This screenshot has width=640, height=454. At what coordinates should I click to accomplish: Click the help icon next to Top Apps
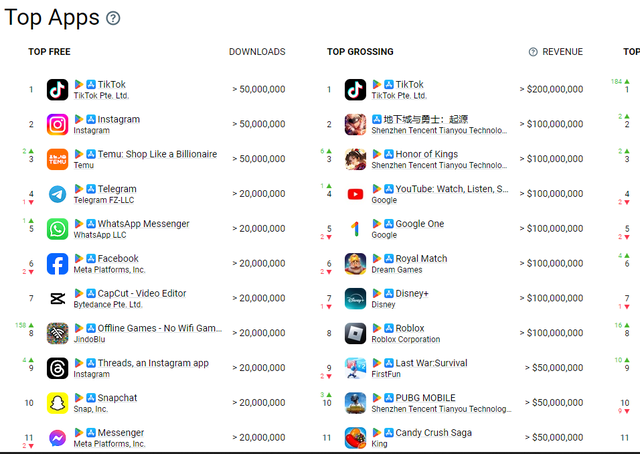[114, 18]
